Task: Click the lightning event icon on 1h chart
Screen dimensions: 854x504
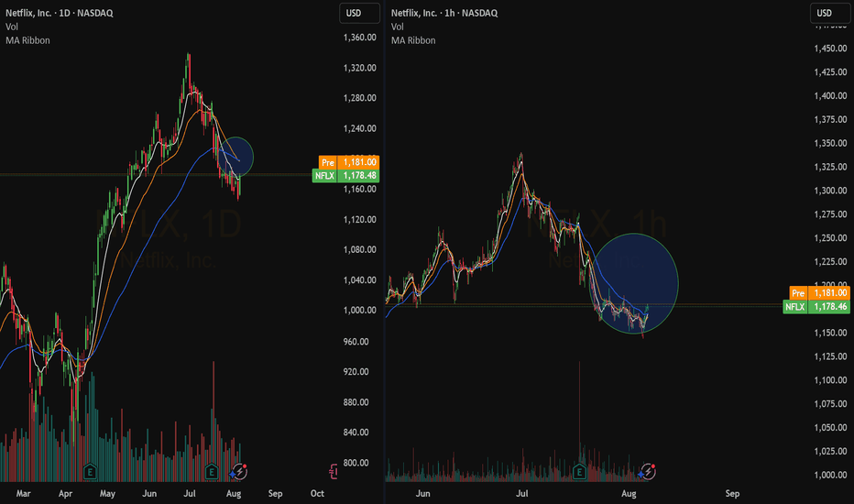Action: coord(647,471)
